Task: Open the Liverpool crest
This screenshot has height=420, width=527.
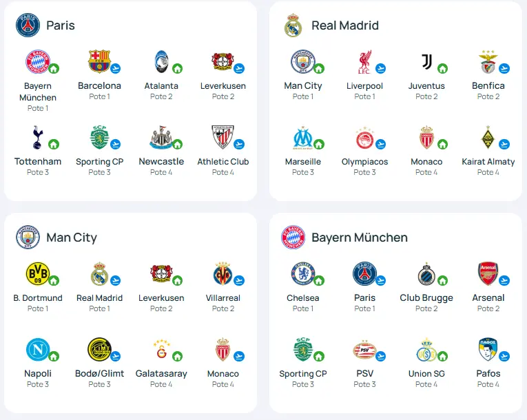Action: tap(364, 62)
